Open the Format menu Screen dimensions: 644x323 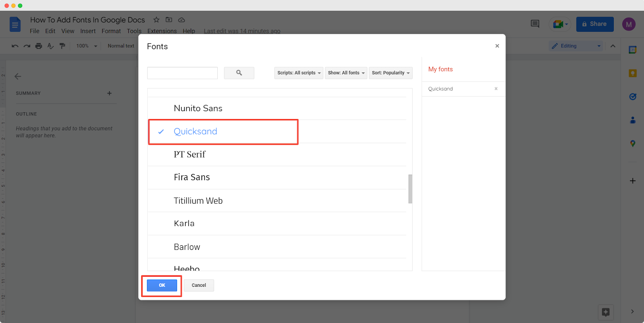tap(111, 31)
